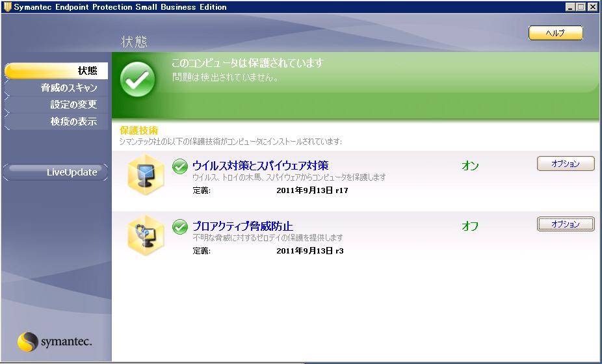Screen dimensions: 602x364
Task: Click green check beside プロアクティブ脅威防止
Action: pos(179,227)
